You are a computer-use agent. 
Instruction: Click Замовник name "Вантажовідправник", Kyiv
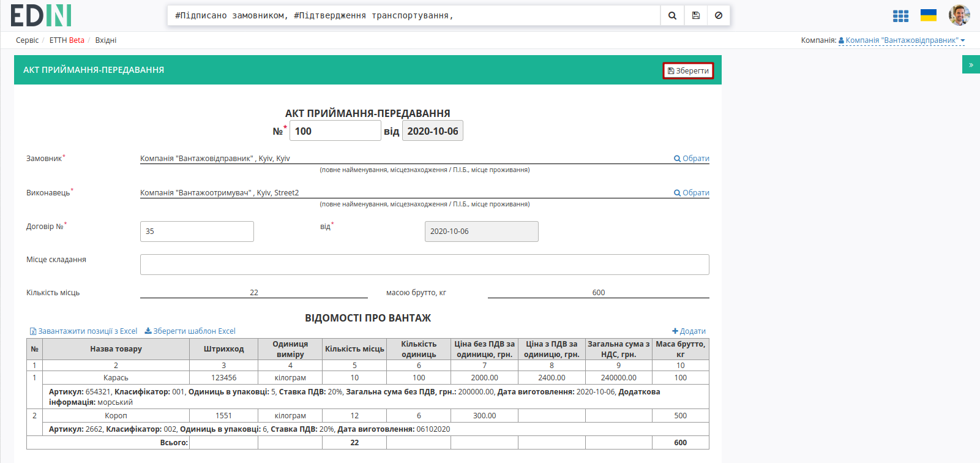coord(215,158)
